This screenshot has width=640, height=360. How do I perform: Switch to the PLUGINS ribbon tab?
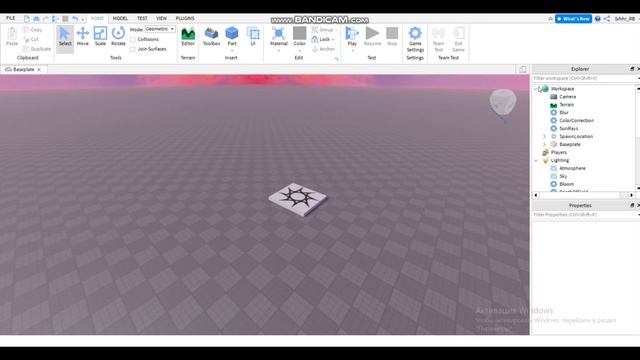(185, 18)
